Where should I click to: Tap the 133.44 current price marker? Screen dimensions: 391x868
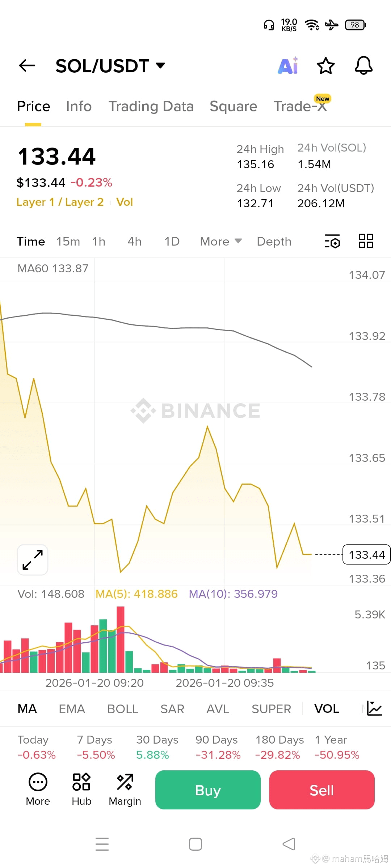366,554
